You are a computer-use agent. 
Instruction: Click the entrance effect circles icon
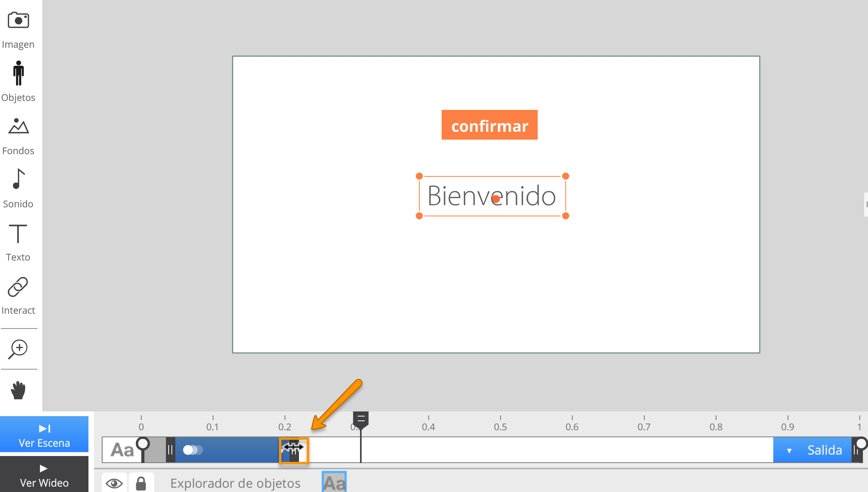coord(193,450)
